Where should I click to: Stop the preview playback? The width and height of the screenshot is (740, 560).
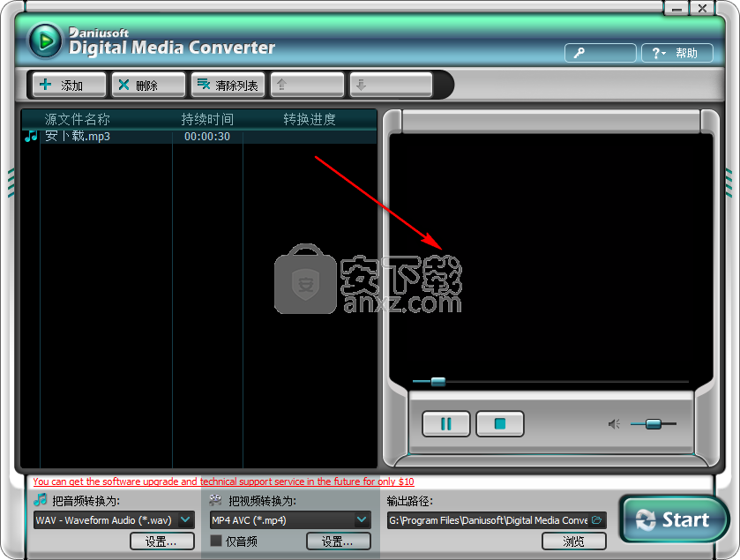point(500,424)
